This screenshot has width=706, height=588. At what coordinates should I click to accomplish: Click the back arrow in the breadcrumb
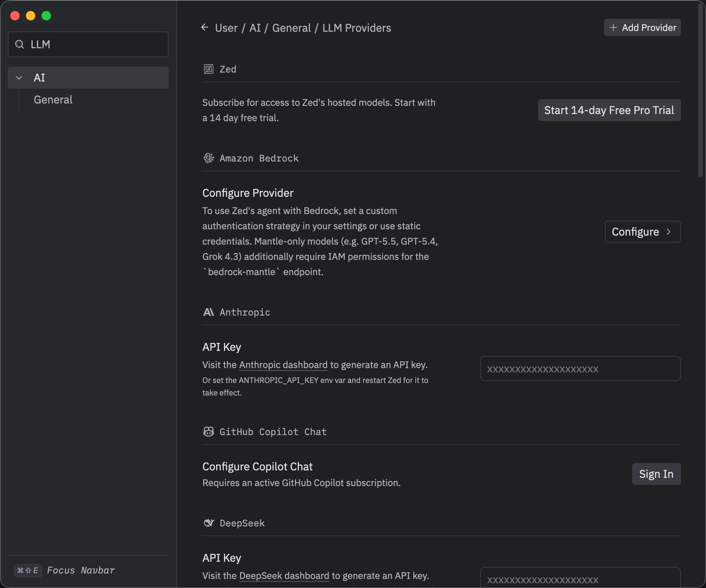coord(205,27)
